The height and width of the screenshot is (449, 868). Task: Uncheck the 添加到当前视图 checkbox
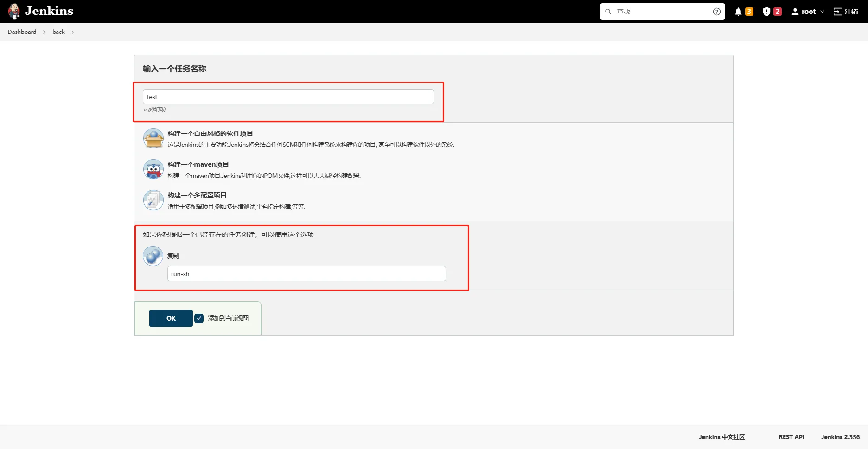199,318
